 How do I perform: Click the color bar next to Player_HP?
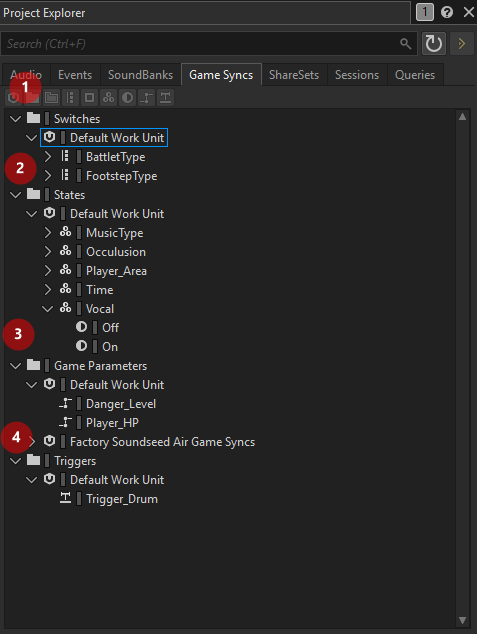click(79, 423)
